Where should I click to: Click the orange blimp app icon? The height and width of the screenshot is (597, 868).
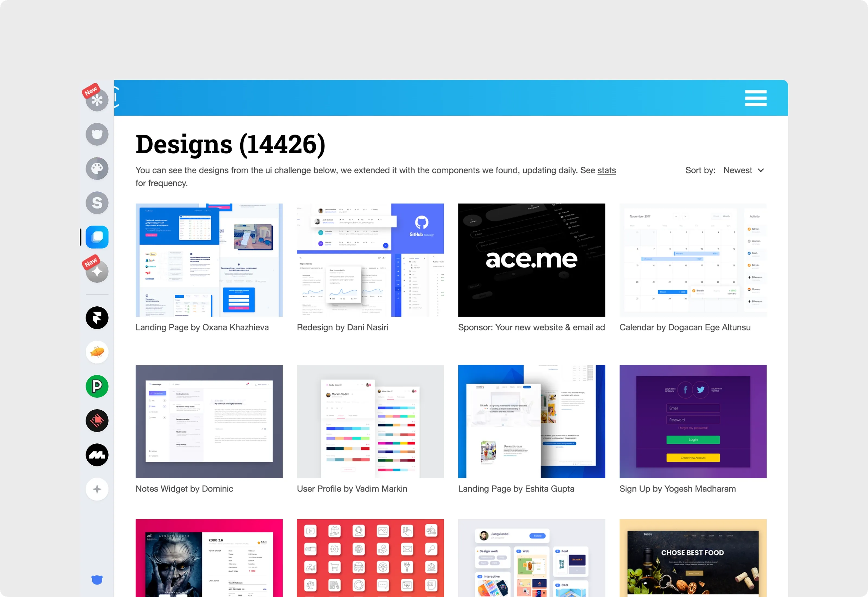(x=97, y=352)
